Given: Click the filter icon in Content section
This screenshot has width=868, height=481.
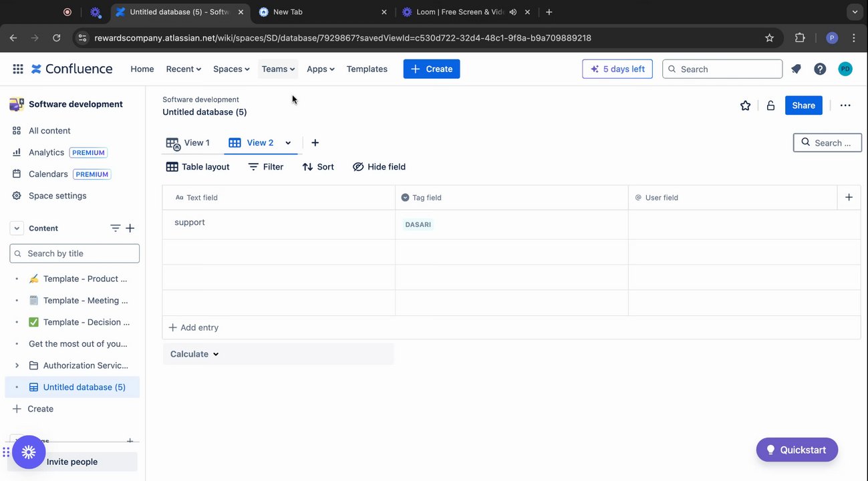Looking at the screenshot, I should tap(115, 228).
